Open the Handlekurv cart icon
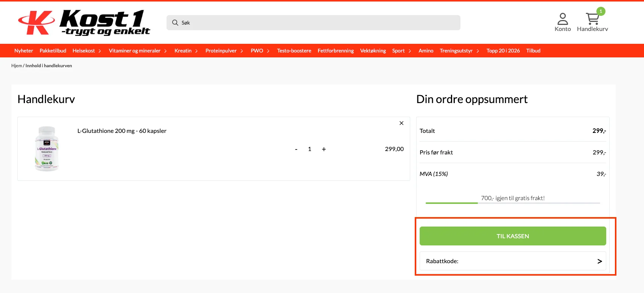644x293 pixels. [x=592, y=22]
